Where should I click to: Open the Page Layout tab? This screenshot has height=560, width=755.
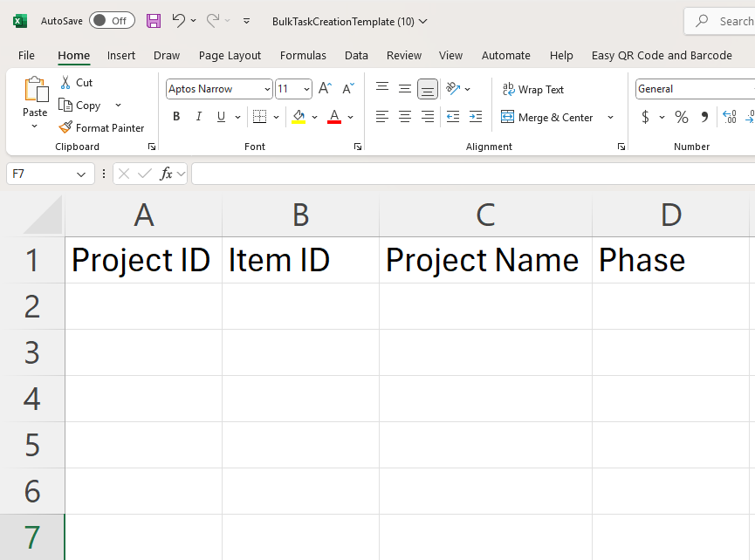(230, 55)
